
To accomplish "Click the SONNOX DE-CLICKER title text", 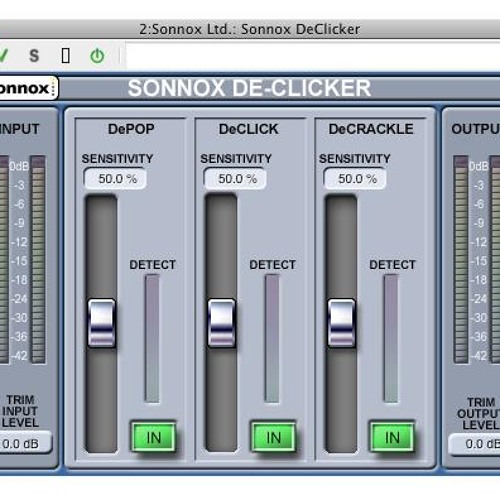I will 249,88.
